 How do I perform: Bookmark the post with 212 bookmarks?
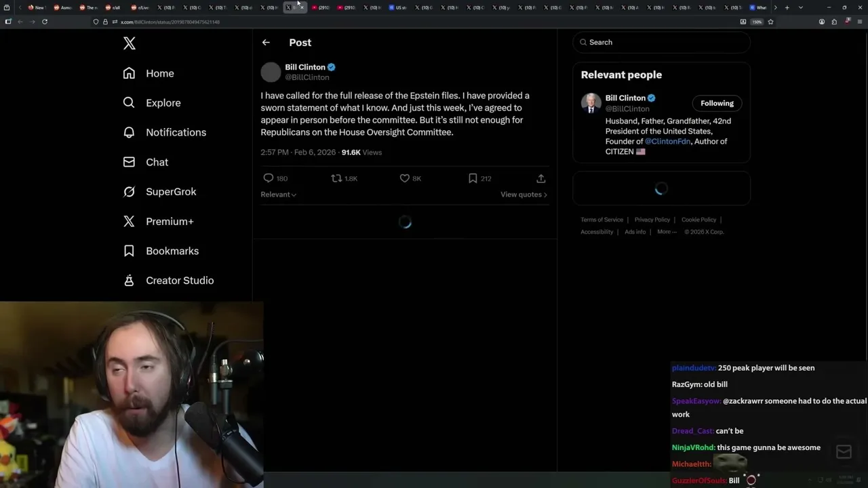[473, 178]
